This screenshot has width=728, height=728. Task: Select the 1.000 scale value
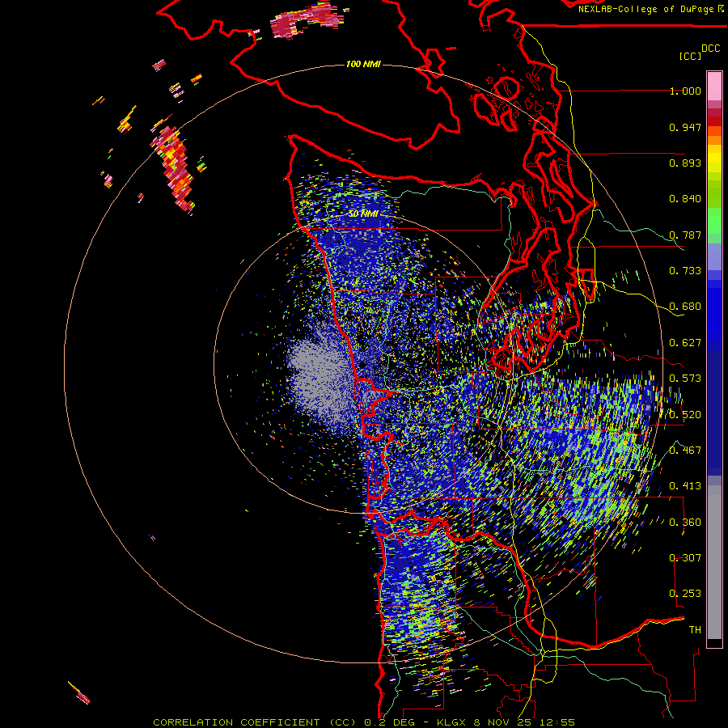pos(685,91)
